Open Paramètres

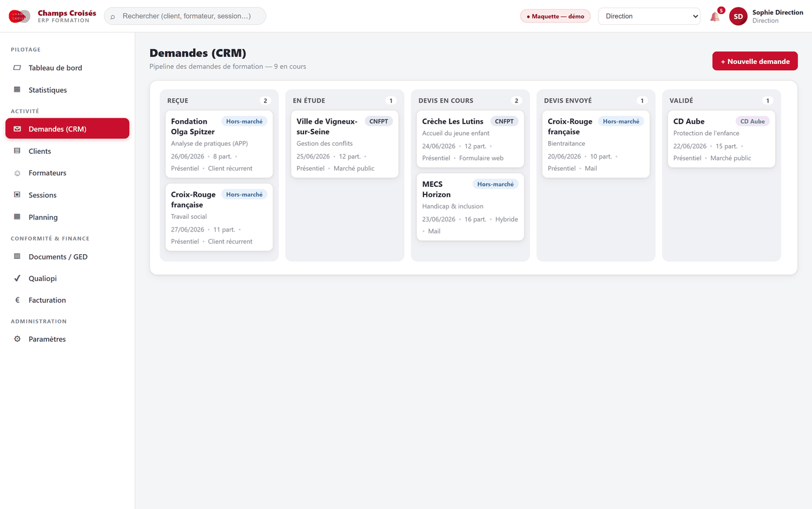[x=67, y=339]
